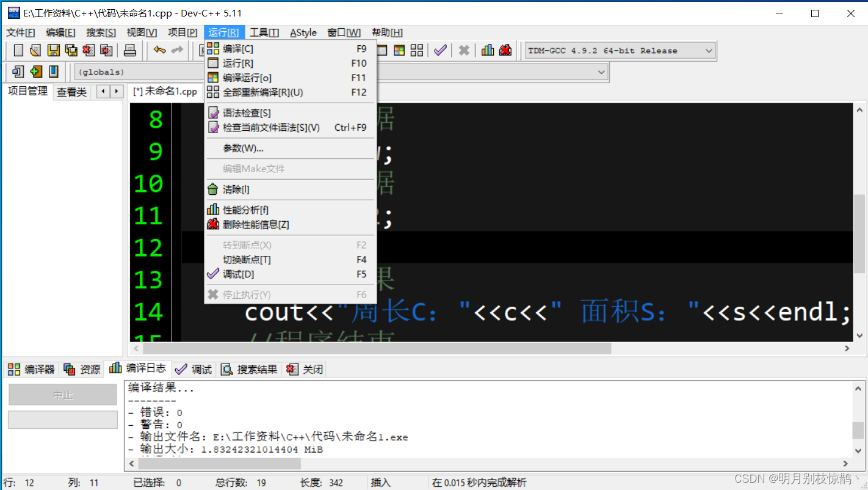Switch to the 项目管理 side tab
Screen dimensions: 868x490
[27, 92]
